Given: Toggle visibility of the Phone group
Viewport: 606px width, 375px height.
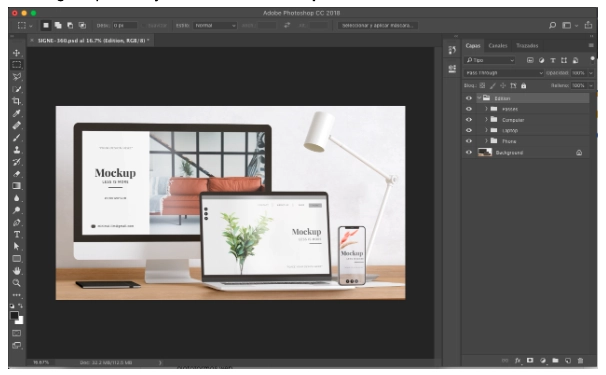Looking at the screenshot, I should pos(469,141).
